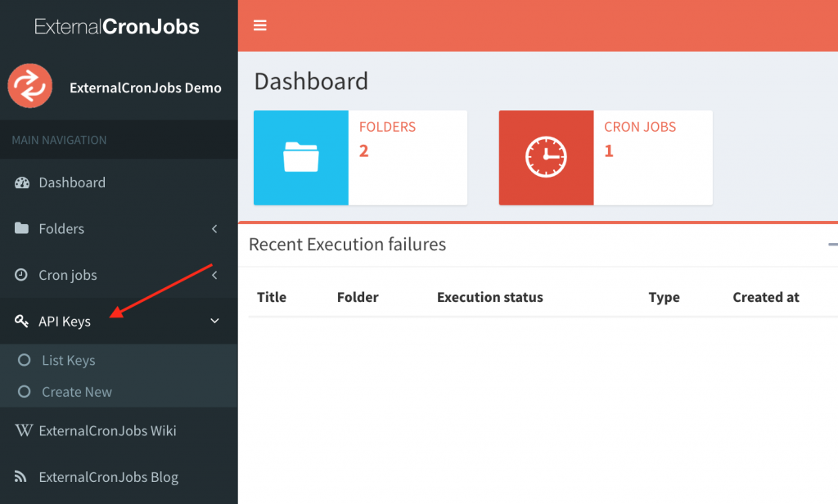Click the folders count value 2
Screen dimensions: 838x504
[x=364, y=151]
